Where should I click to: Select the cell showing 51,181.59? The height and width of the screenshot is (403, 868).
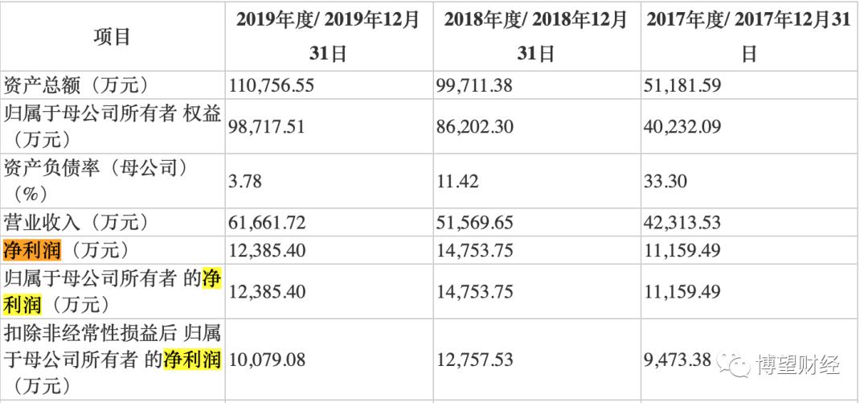682,84
